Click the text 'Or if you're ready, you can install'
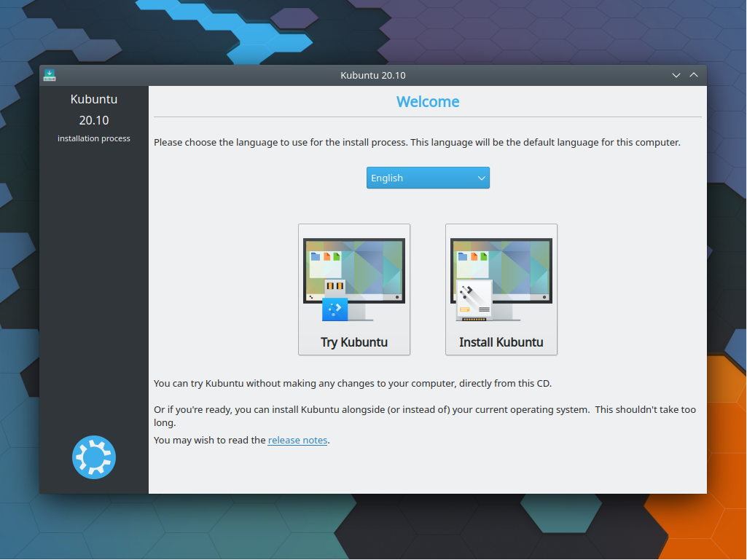 pos(227,409)
